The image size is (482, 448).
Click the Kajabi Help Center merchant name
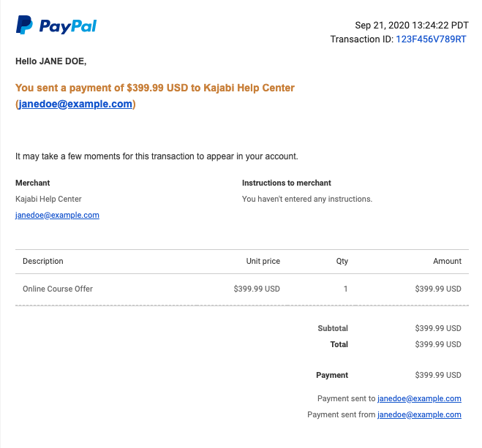[x=48, y=199]
